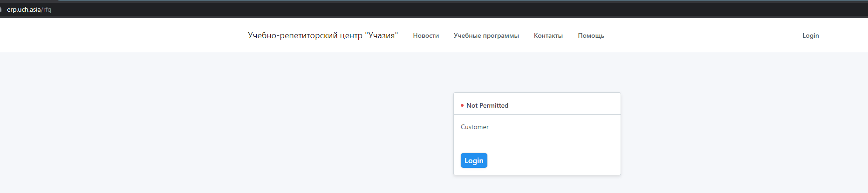Click the erp.uch.asia domain text in URL
Screen dimensions: 868x193
coord(24,9)
